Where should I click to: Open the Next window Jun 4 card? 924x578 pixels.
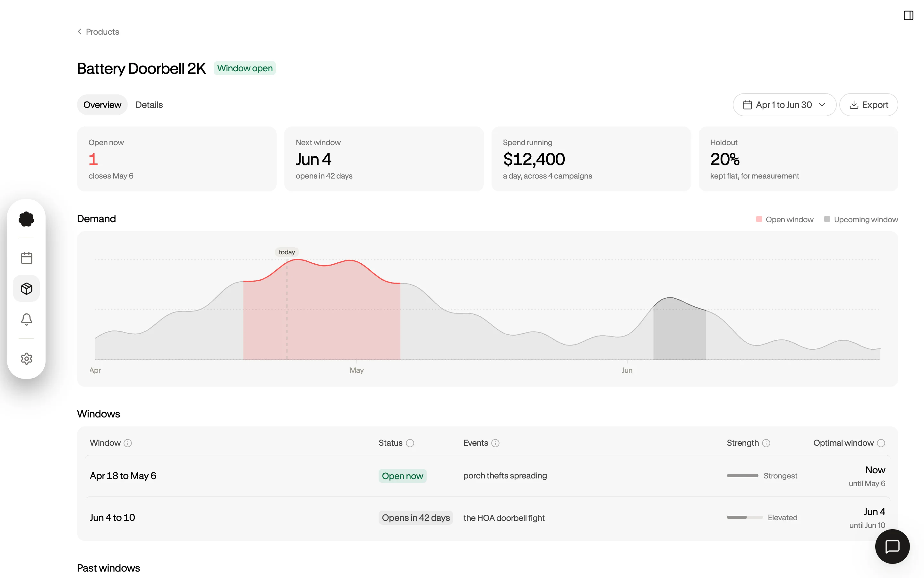[384, 159]
